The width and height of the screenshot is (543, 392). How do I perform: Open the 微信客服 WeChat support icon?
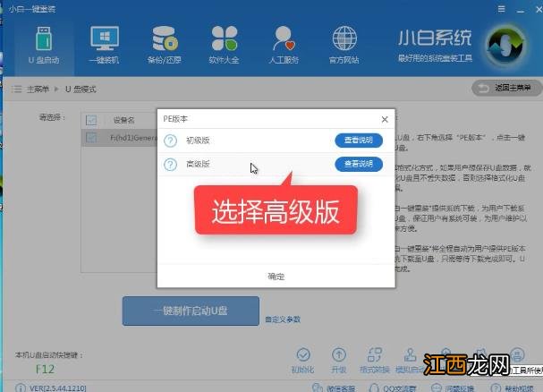318,388
